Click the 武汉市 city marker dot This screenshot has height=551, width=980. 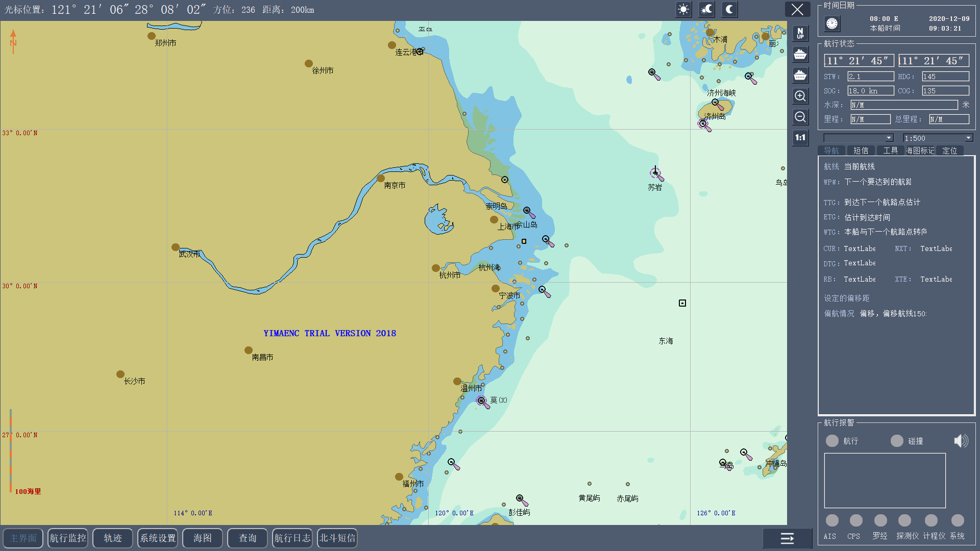tap(176, 247)
